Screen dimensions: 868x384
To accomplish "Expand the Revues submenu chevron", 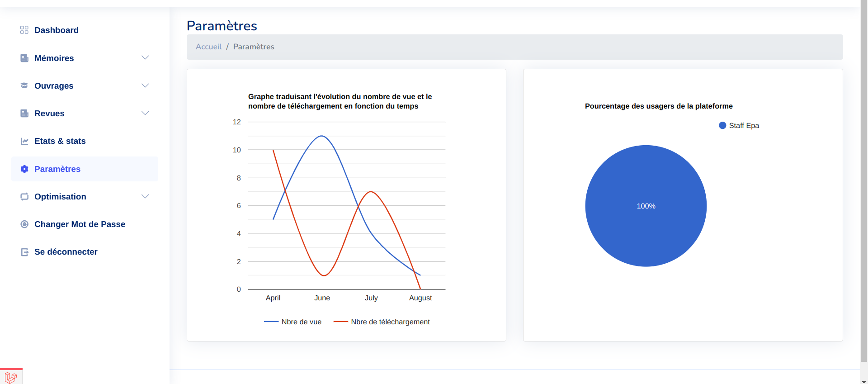I will [145, 113].
